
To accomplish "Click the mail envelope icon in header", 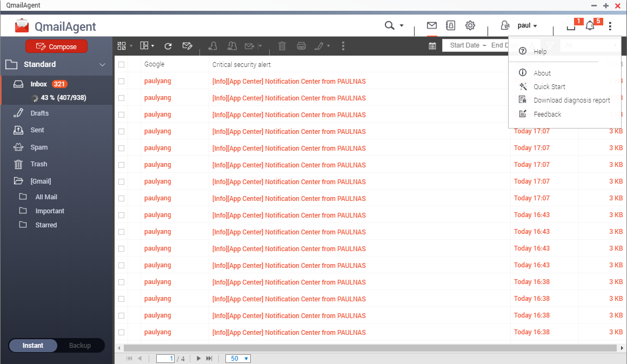I will tap(431, 25).
